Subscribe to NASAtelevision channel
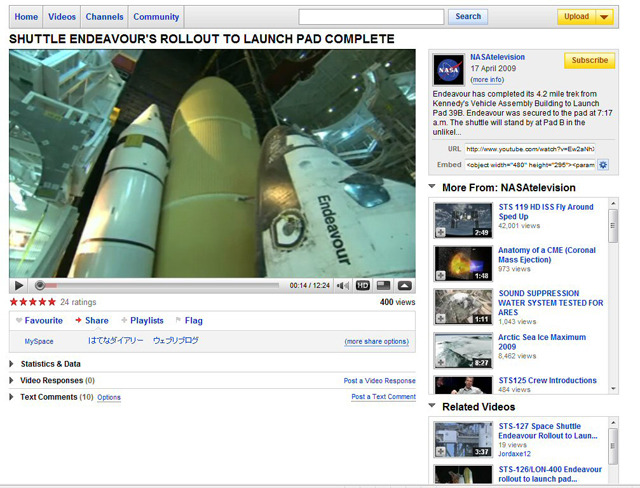Viewport: 640px width, 488px height. pos(589,60)
